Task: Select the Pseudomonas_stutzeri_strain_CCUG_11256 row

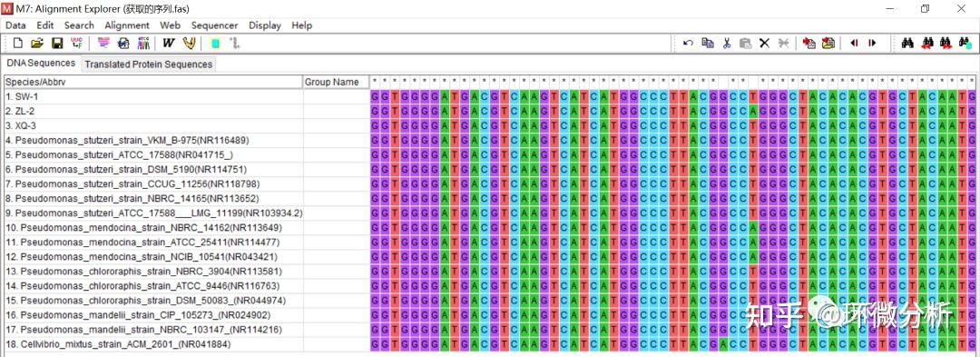Action: [153, 183]
